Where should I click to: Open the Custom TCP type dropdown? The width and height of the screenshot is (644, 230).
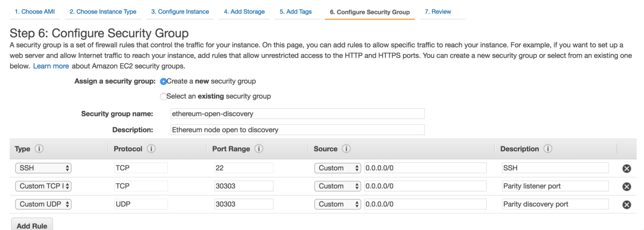(x=43, y=186)
